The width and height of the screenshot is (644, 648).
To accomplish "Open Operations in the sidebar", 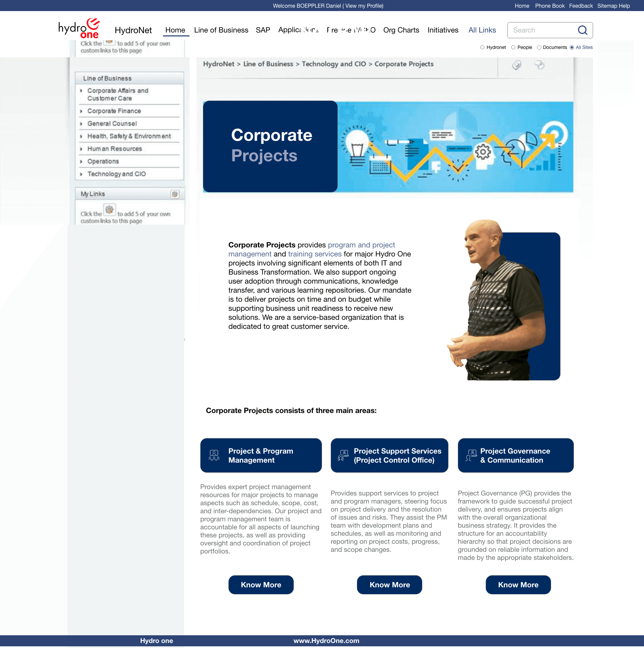I will 103,161.
